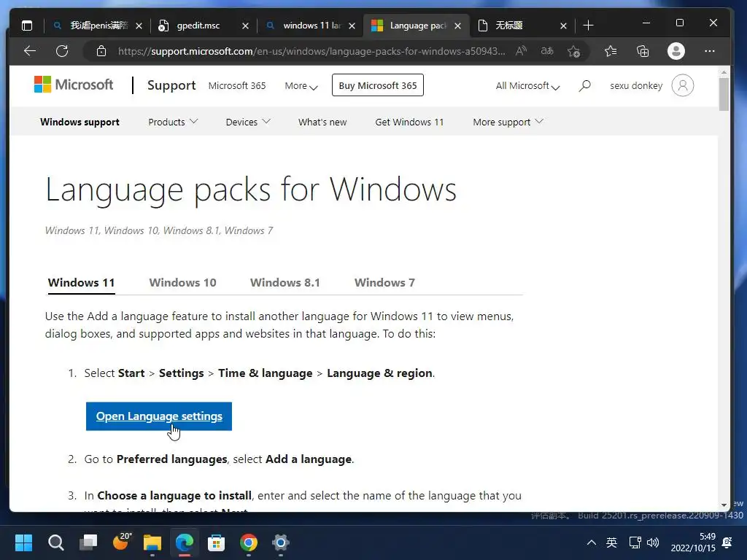
Task: Close the 无标题 tab
Action: pyautogui.click(x=564, y=26)
